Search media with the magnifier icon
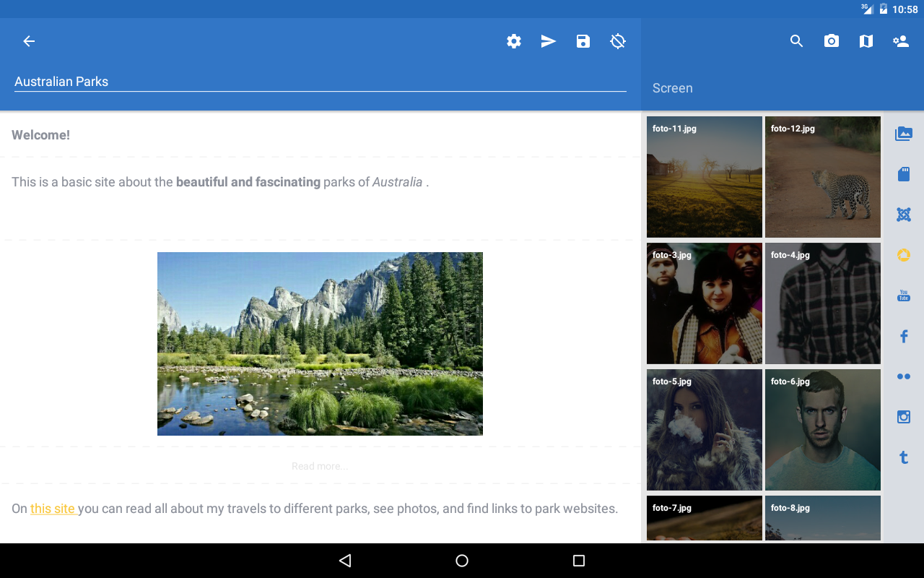Viewport: 924px width, 578px height. point(797,41)
